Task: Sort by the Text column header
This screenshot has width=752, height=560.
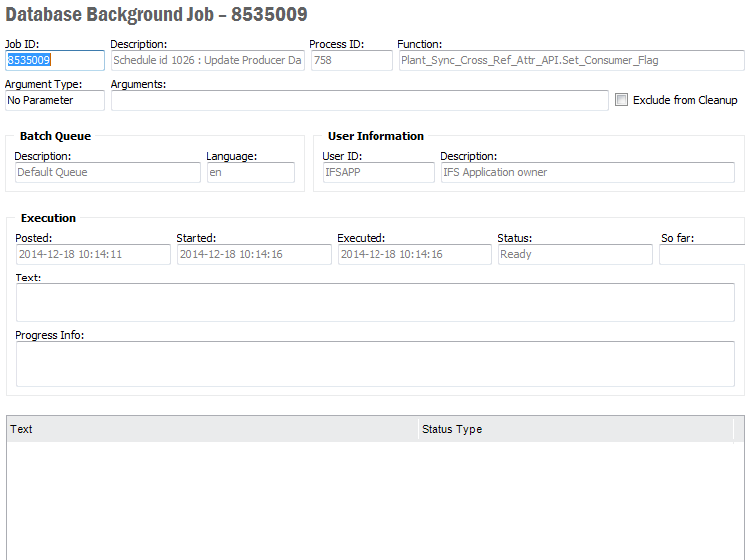Action: point(212,429)
